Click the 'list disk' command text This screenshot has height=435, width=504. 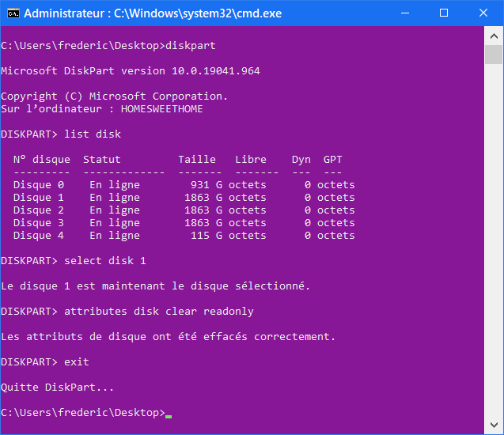tap(93, 134)
